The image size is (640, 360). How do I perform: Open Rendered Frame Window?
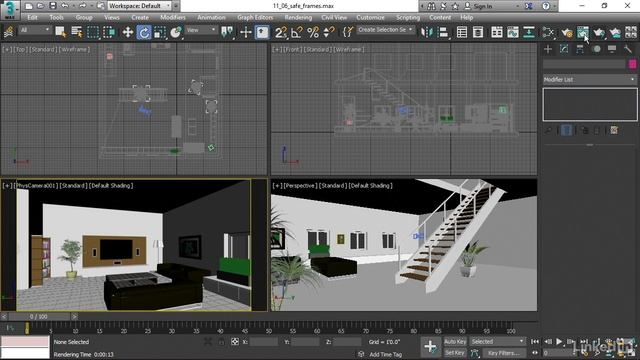coord(582,32)
